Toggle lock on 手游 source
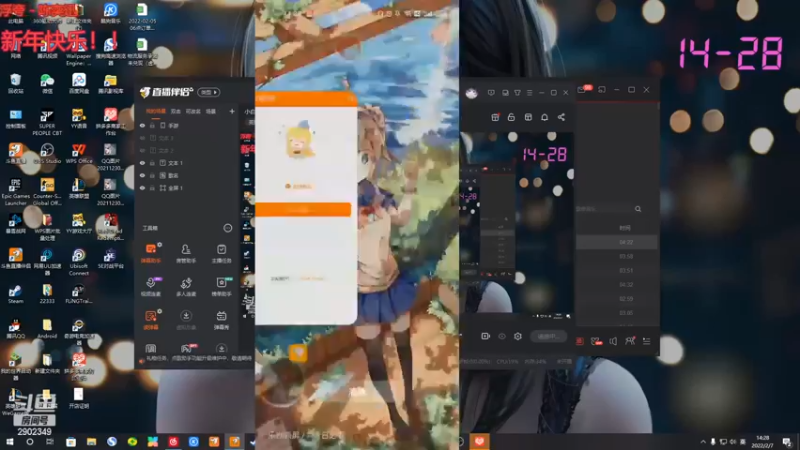The image size is (800, 450). [152, 126]
